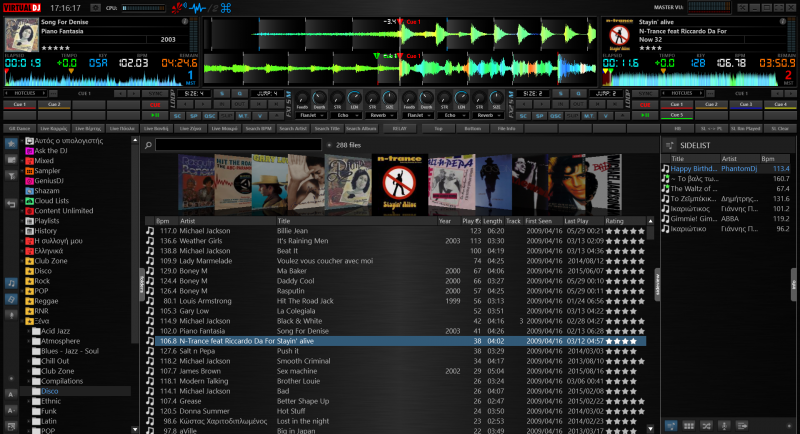Toggle deck 2 V button

pyautogui.click(x=605, y=116)
